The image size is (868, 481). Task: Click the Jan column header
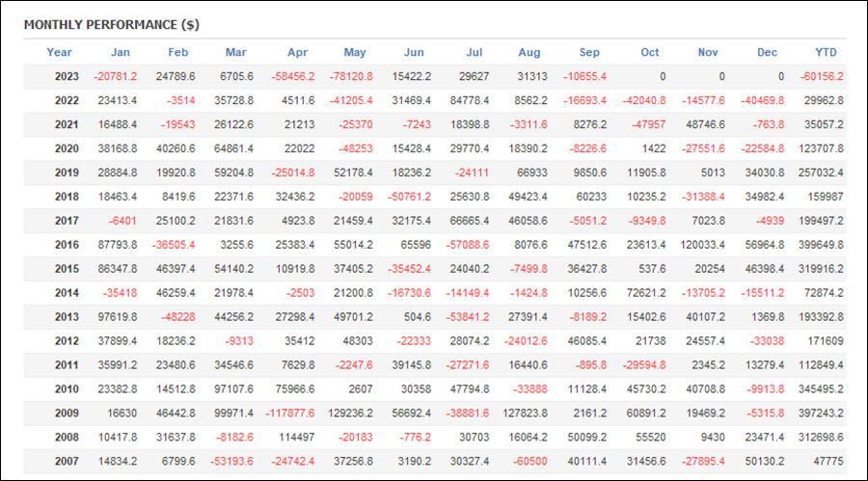121,52
